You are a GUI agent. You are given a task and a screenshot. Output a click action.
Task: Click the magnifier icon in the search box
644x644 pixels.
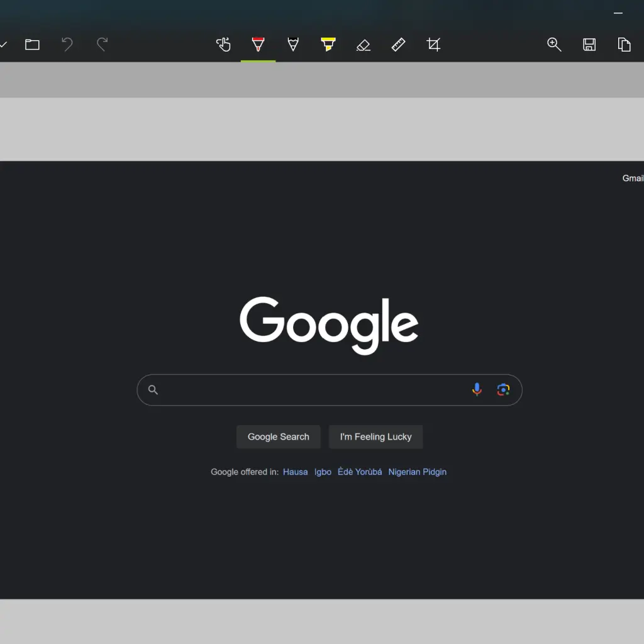[x=153, y=390]
